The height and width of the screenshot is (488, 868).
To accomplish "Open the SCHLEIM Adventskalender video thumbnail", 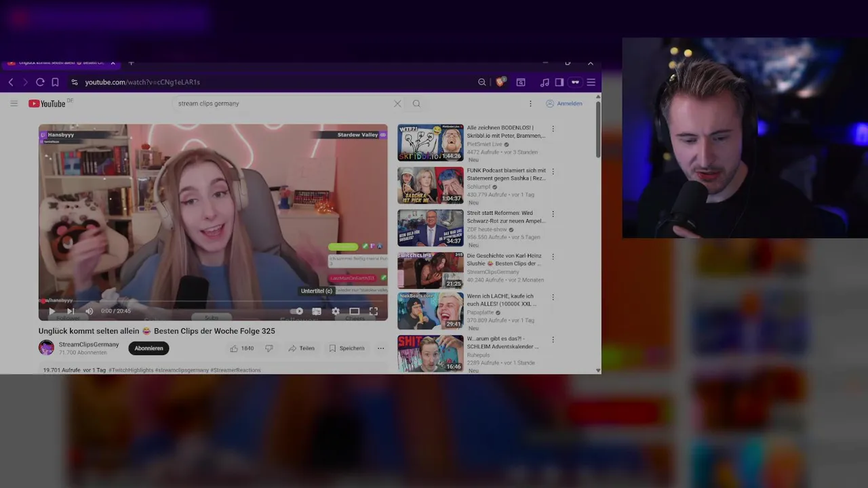I will click(x=431, y=353).
